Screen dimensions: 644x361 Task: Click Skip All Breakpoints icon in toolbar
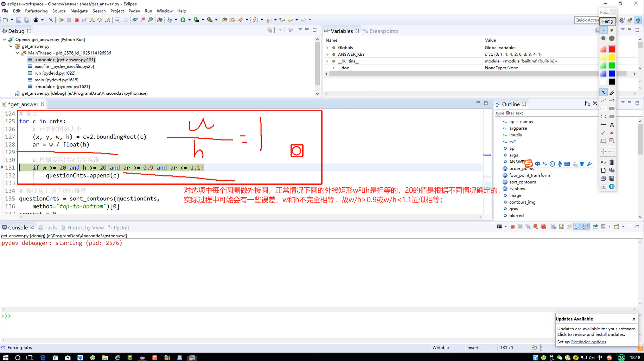pos(51,20)
